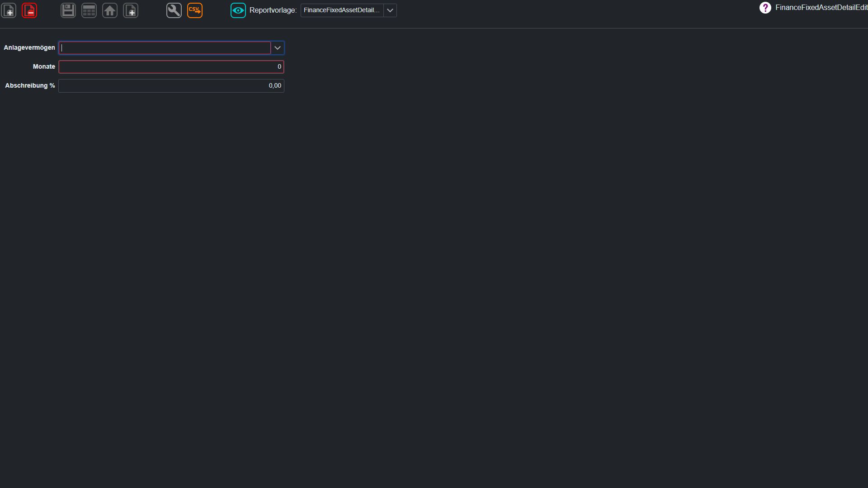
Task: Click the red delete record icon
Action: click(x=29, y=10)
